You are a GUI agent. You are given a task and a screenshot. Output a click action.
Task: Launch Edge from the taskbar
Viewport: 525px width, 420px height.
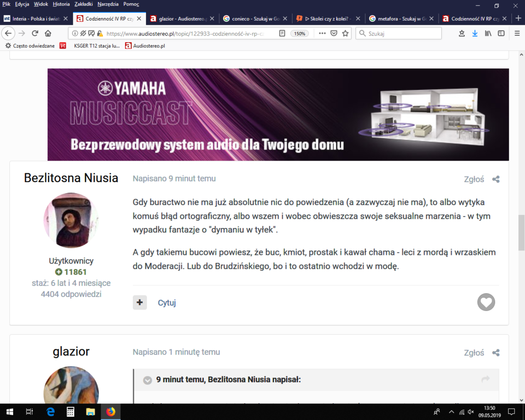50,412
